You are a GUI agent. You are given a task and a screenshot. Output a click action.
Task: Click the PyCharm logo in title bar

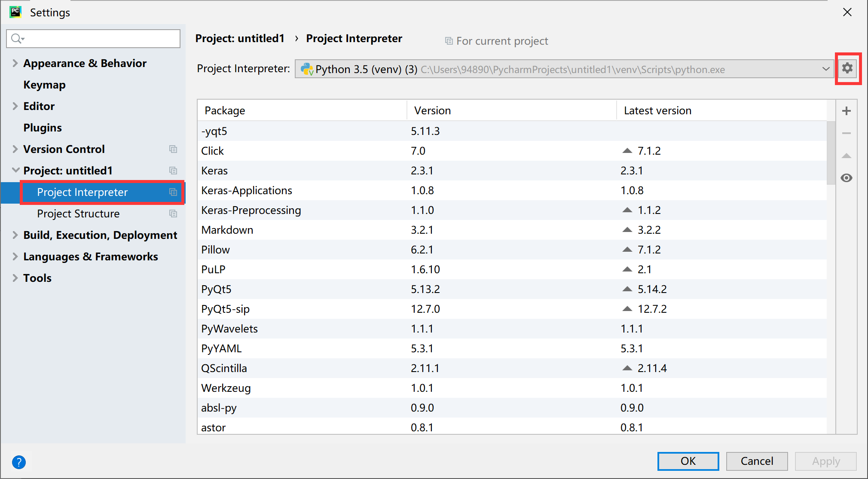[15, 12]
